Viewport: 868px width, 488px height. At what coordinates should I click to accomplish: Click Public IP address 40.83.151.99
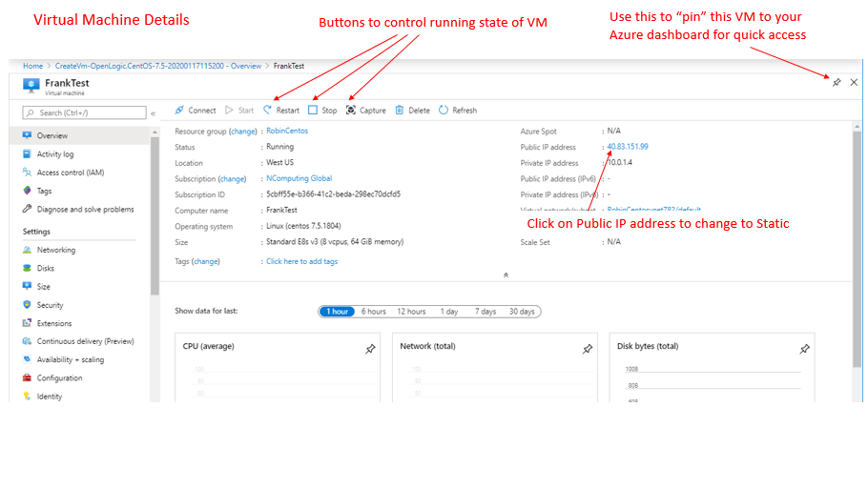(628, 147)
